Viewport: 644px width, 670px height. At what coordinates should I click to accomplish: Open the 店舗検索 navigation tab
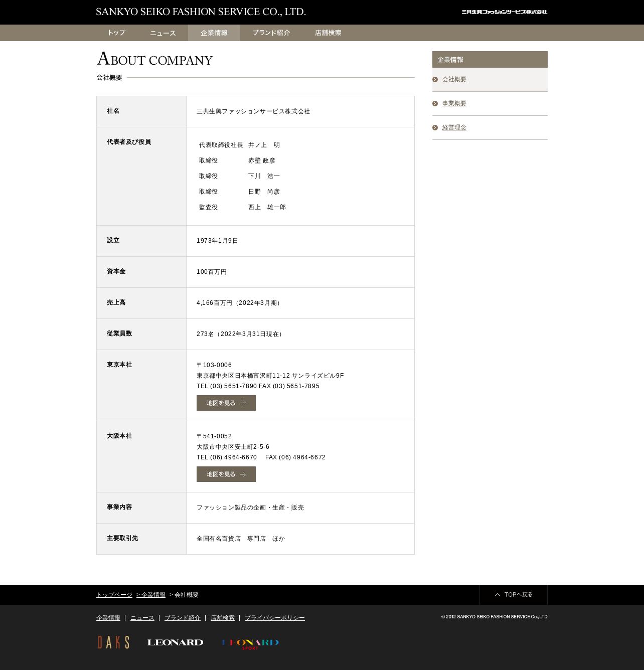point(328,33)
